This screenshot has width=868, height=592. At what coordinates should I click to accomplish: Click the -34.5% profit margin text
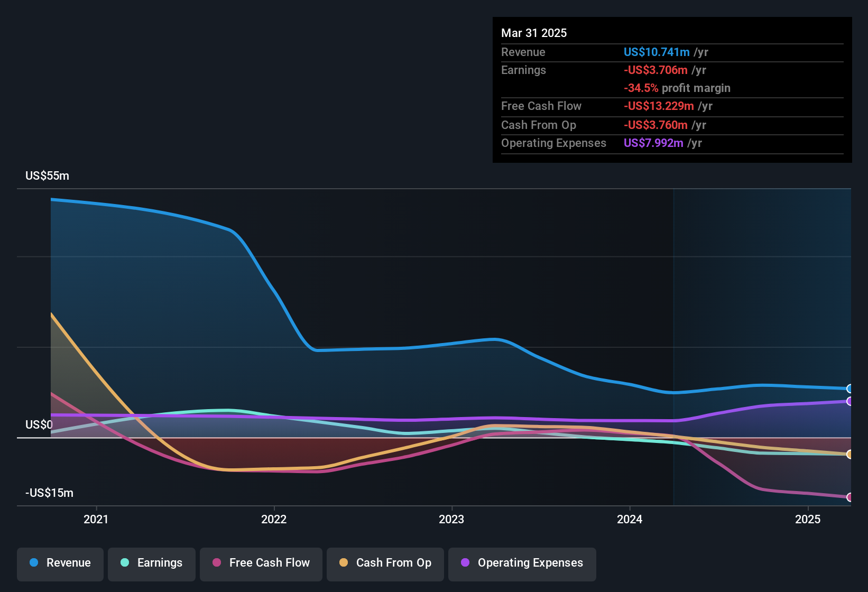click(x=677, y=88)
